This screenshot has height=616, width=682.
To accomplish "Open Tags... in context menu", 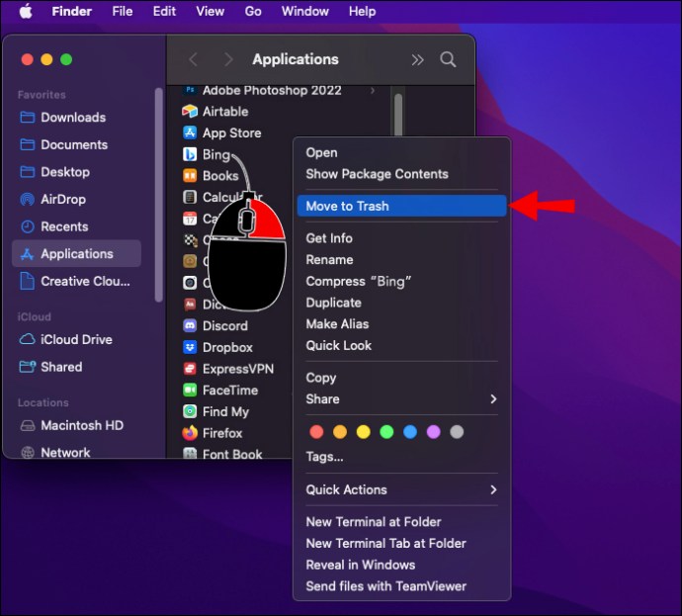I will (324, 457).
